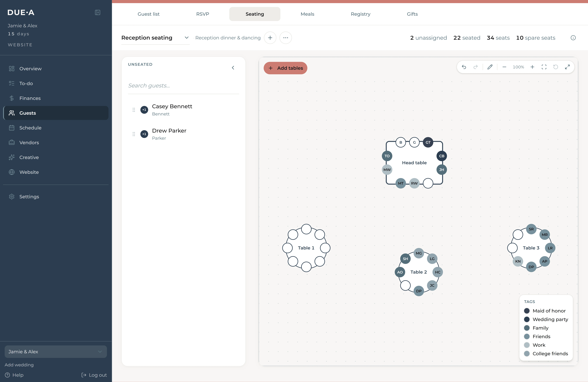The height and width of the screenshot is (382, 588).
Task: Select seat LR at Table 3
Action: pos(550,248)
